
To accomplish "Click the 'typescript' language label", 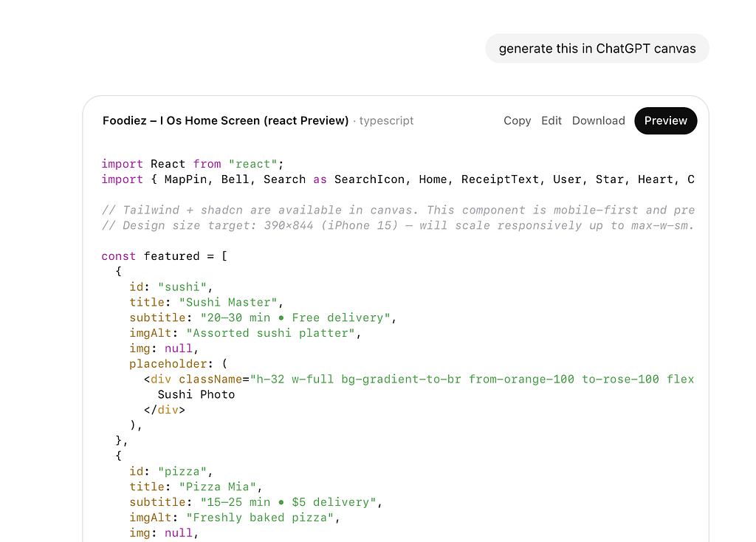I will tap(386, 120).
